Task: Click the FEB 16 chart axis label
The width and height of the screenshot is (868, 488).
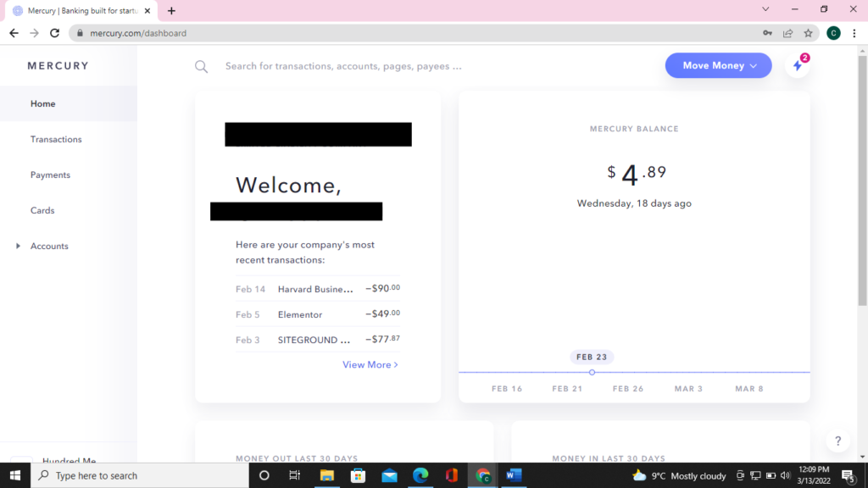Action: click(507, 389)
